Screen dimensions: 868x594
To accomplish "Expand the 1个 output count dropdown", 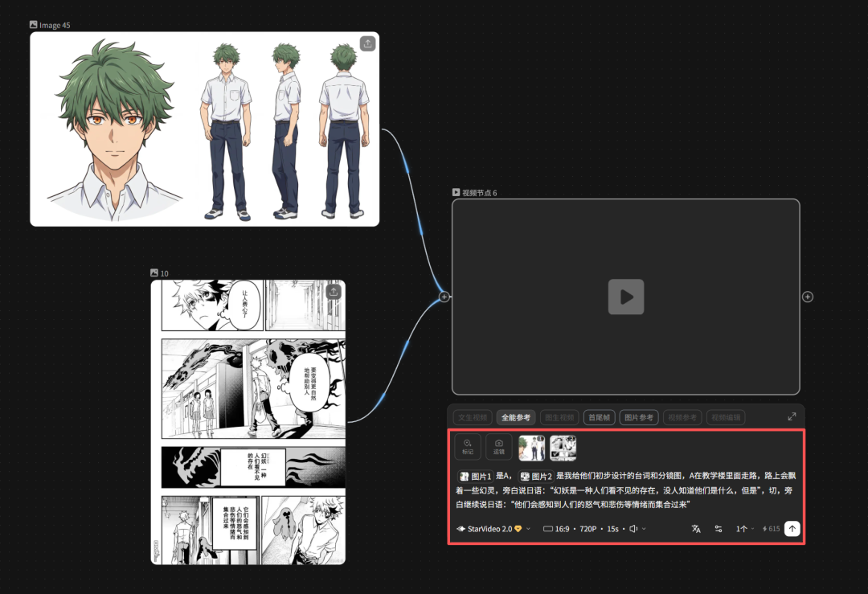I will [x=745, y=529].
